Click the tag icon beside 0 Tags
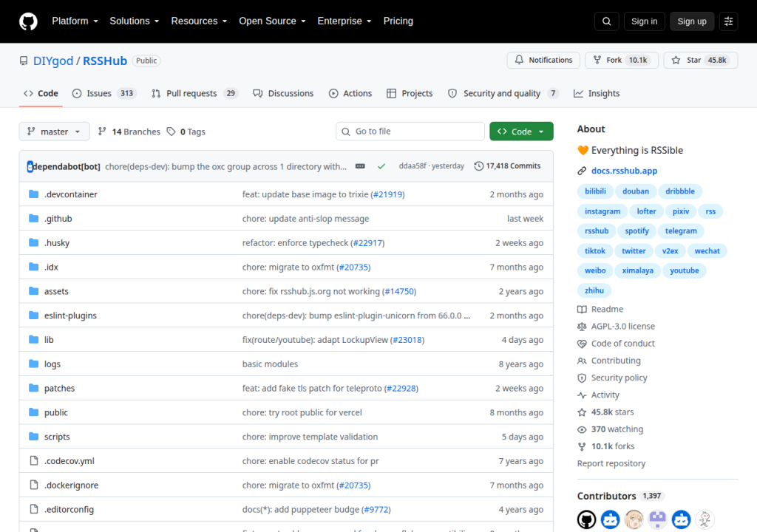 [x=171, y=132]
